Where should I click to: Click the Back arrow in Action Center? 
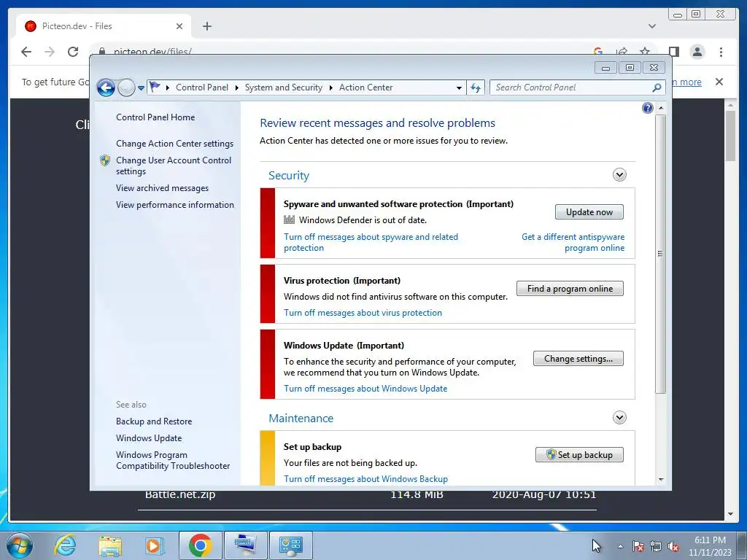click(x=106, y=87)
